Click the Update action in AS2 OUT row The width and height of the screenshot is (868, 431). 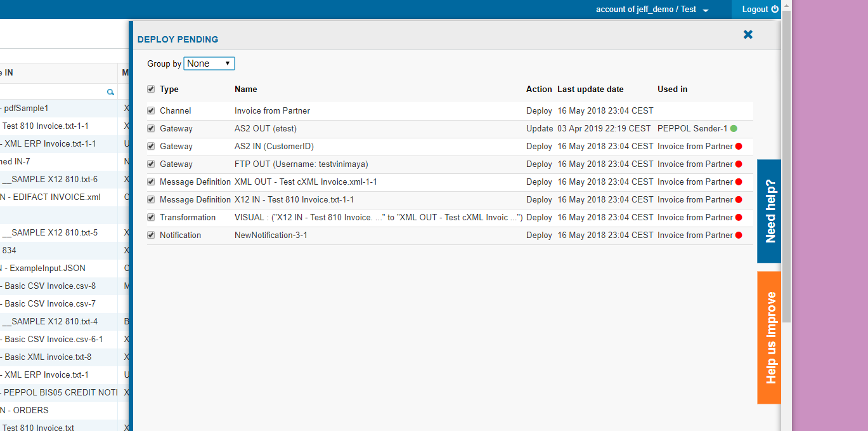(540, 128)
